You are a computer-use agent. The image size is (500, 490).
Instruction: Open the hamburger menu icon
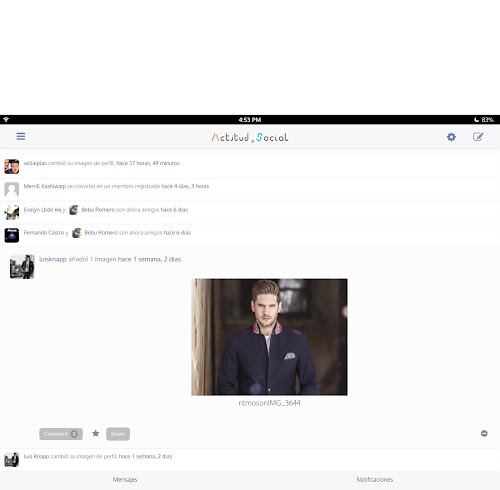pos(21,136)
